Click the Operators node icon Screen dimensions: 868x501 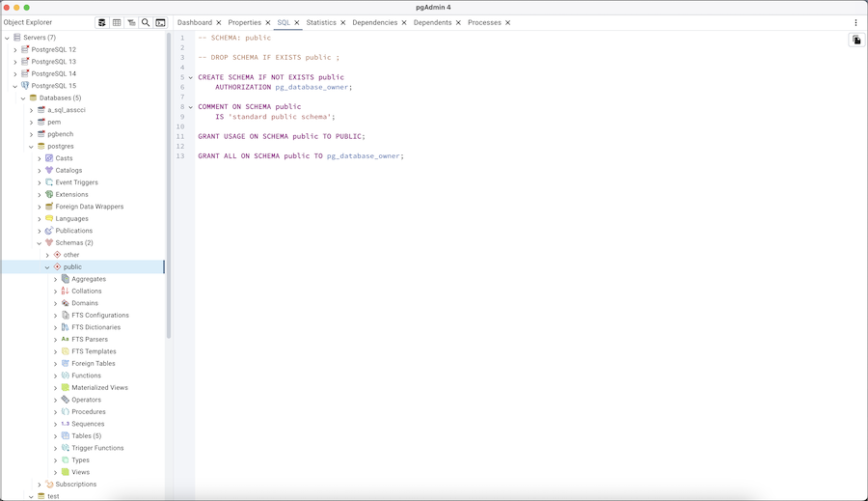pyautogui.click(x=66, y=400)
